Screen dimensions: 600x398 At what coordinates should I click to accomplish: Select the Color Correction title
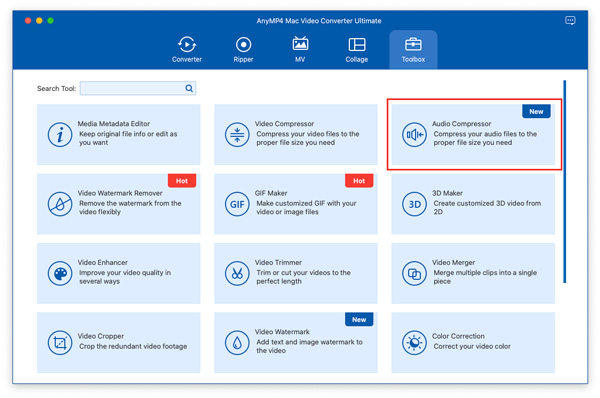(x=458, y=336)
